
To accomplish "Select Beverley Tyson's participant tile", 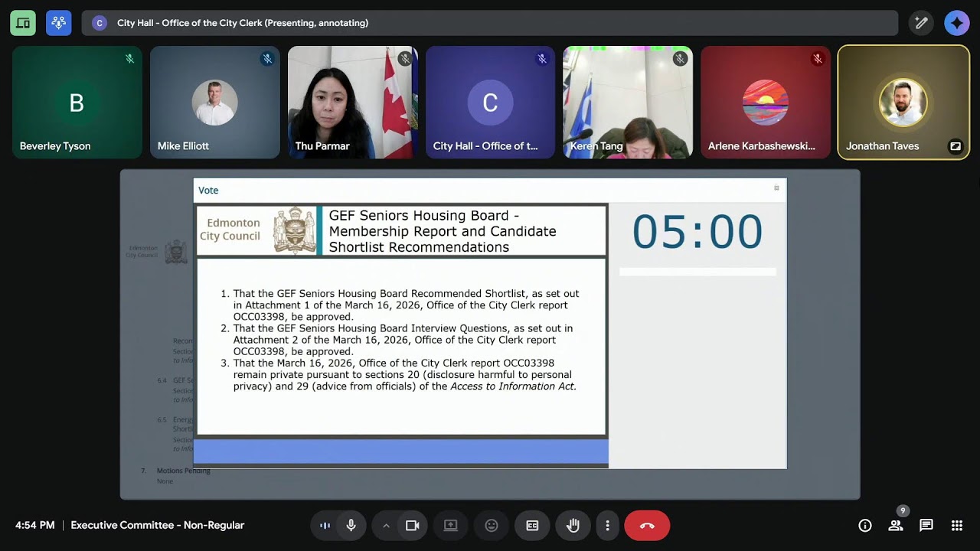I will pyautogui.click(x=77, y=103).
